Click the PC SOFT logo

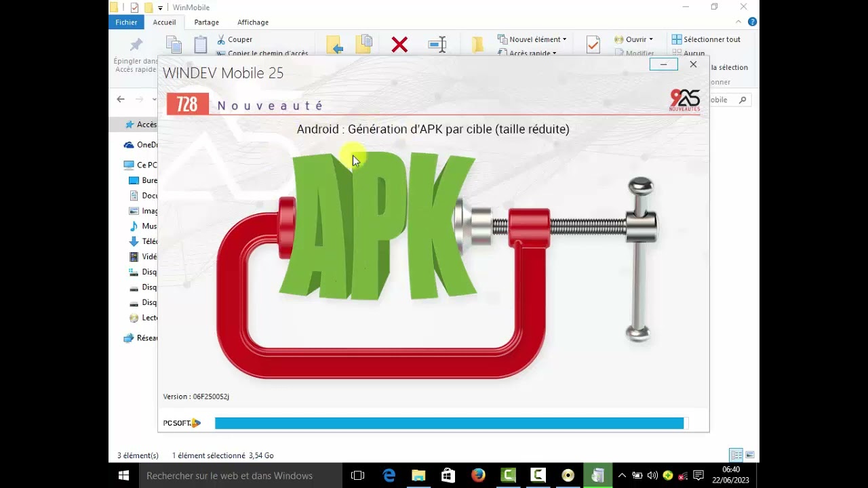[182, 423]
